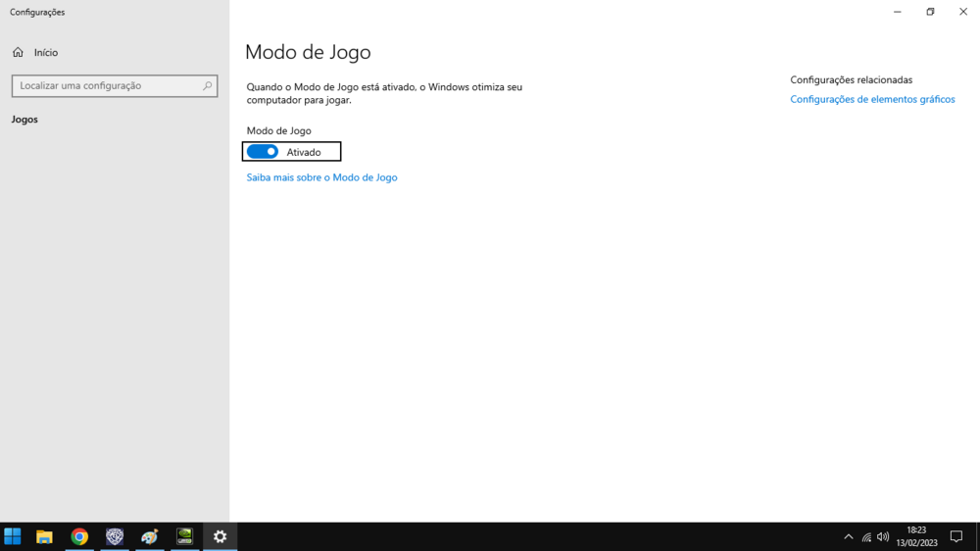This screenshot has height=551, width=980.
Task: Open Saiba mais sobre o Modo de Jogo link
Action: (321, 177)
